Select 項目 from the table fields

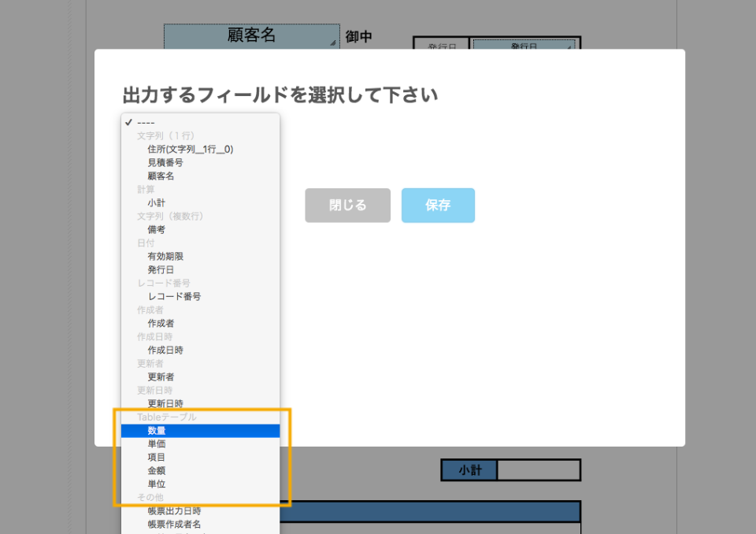click(x=156, y=458)
